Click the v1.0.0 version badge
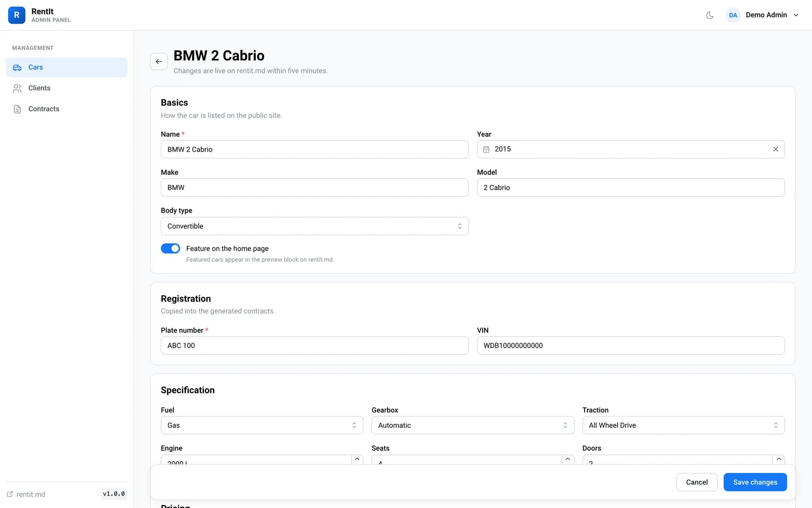Screen dimensions: 812x508 pos(113,494)
